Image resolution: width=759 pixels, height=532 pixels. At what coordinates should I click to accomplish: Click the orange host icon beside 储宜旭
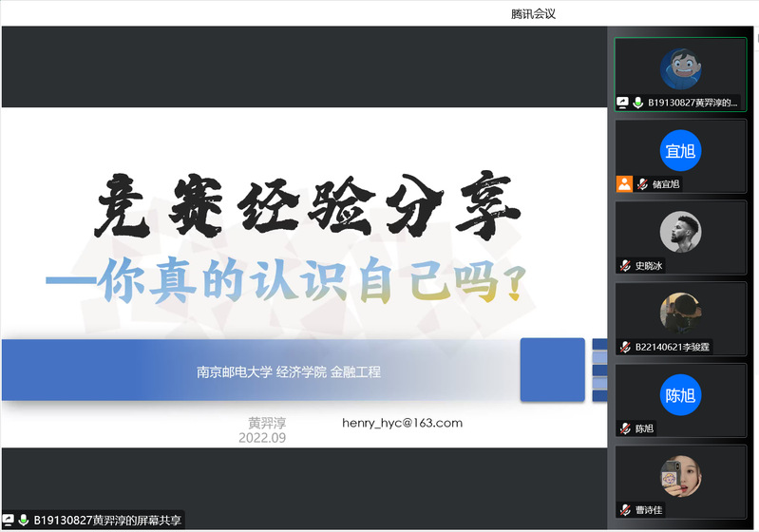point(624,184)
